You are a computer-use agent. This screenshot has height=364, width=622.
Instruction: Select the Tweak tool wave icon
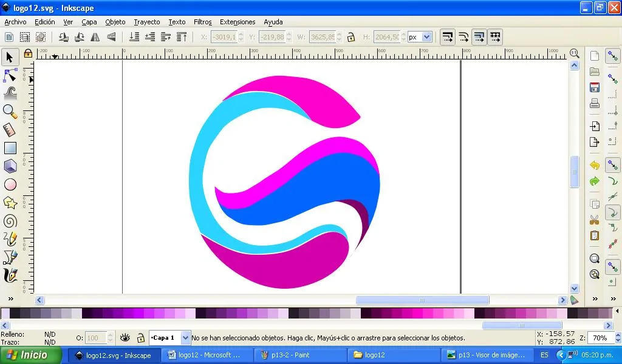click(10, 93)
